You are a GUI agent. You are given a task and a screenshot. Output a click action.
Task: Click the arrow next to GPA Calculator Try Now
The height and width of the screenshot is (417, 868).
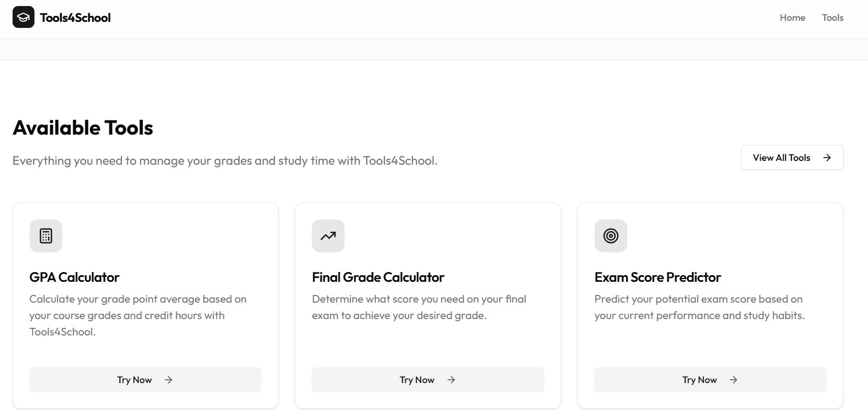169,379
